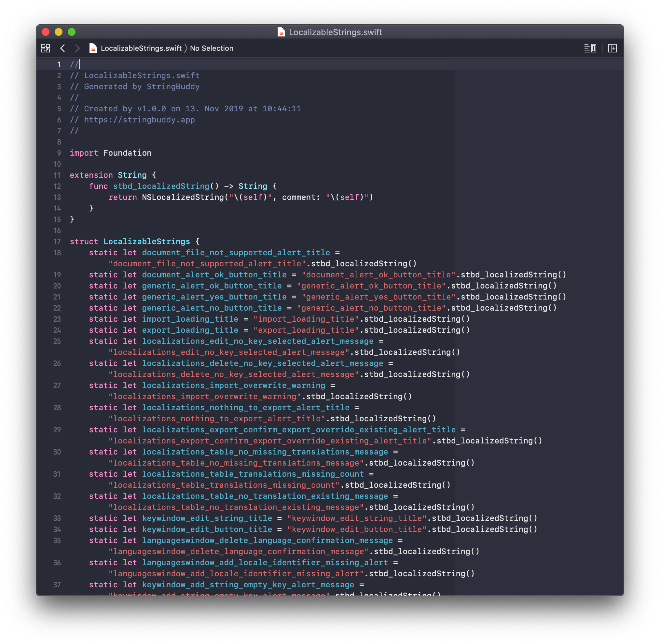Add editor on right with split icon

click(612, 49)
